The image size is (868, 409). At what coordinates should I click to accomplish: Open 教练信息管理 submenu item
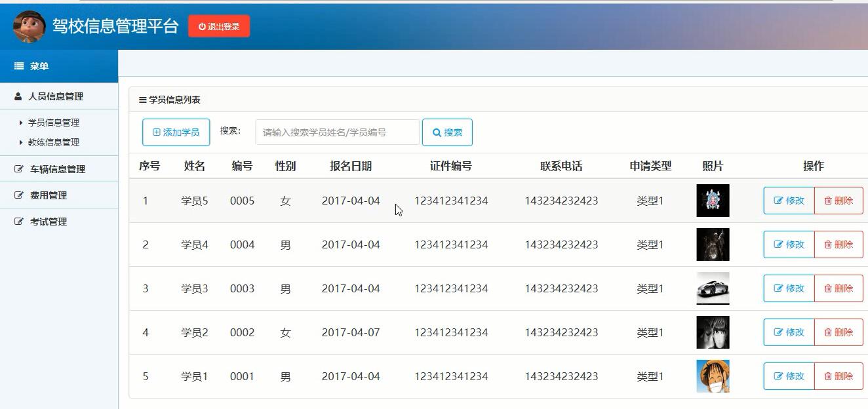point(53,142)
